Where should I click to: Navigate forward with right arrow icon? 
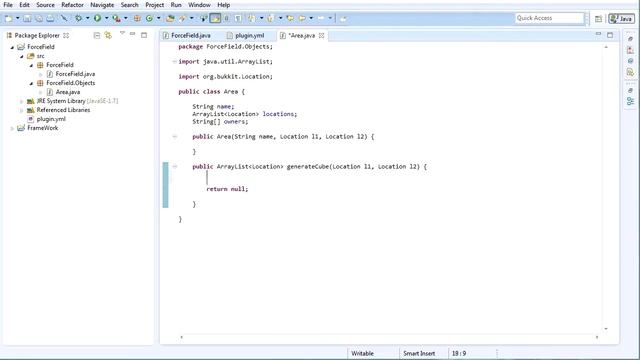coord(321,18)
